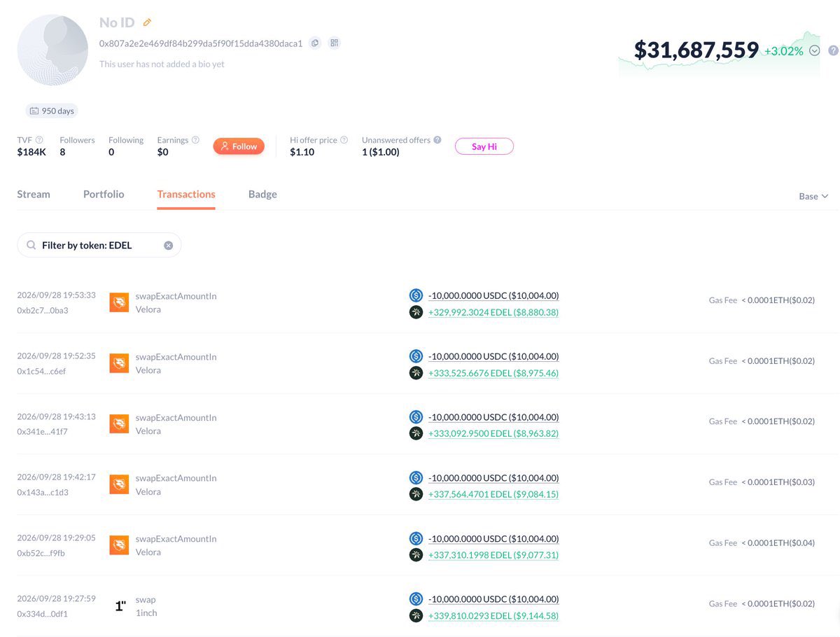Open the Badge tab

coord(262,194)
